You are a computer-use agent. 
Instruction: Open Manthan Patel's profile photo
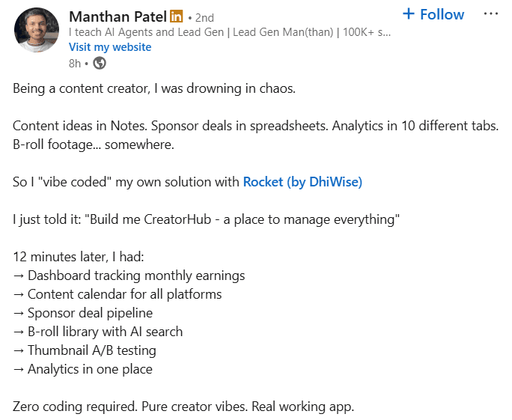pos(37,30)
